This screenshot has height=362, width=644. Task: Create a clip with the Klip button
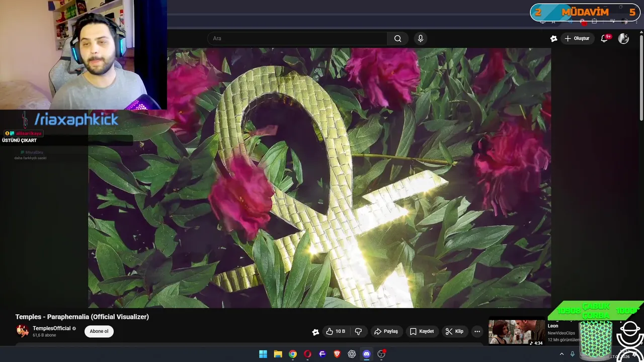pos(454,331)
